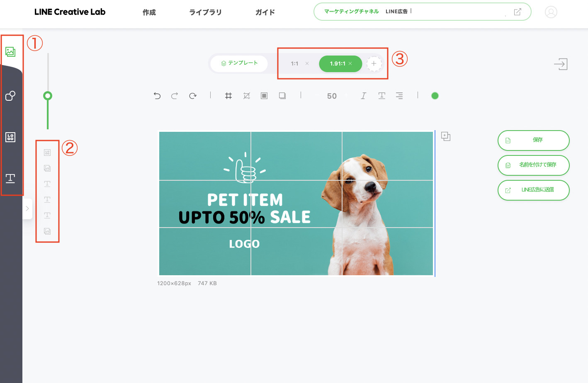The height and width of the screenshot is (383, 588).
Task: Click the italic text style icon
Action: pyautogui.click(x=363, y=96)
